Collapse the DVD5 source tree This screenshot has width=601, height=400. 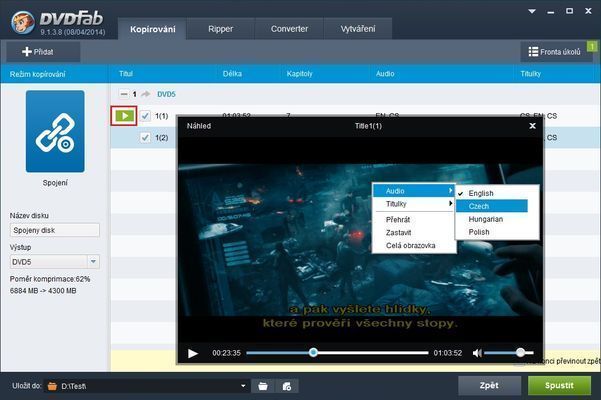pyautogui.click(x=123, y=94)
